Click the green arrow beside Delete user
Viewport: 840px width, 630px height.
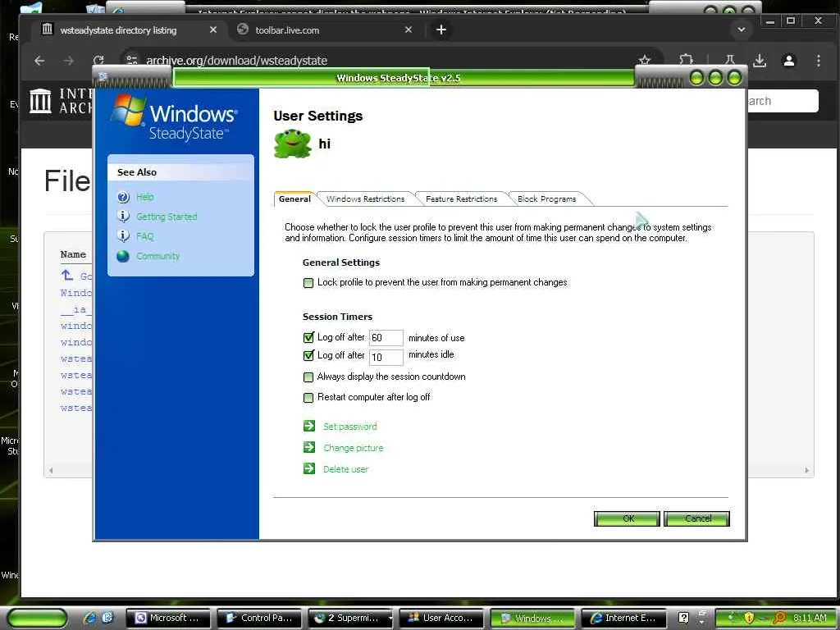pyautogui.click(x=309, y=468)
